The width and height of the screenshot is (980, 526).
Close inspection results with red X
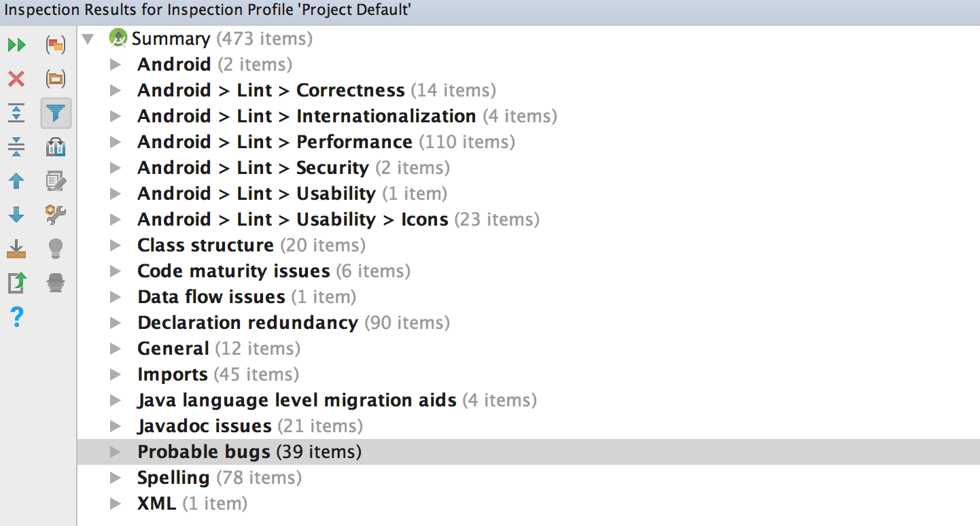point(16,80)
